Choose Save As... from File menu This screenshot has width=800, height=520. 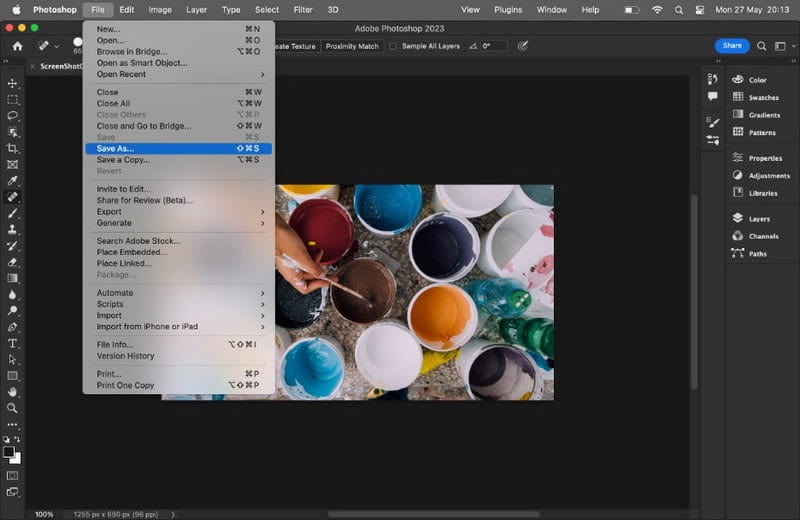point(179,148)
